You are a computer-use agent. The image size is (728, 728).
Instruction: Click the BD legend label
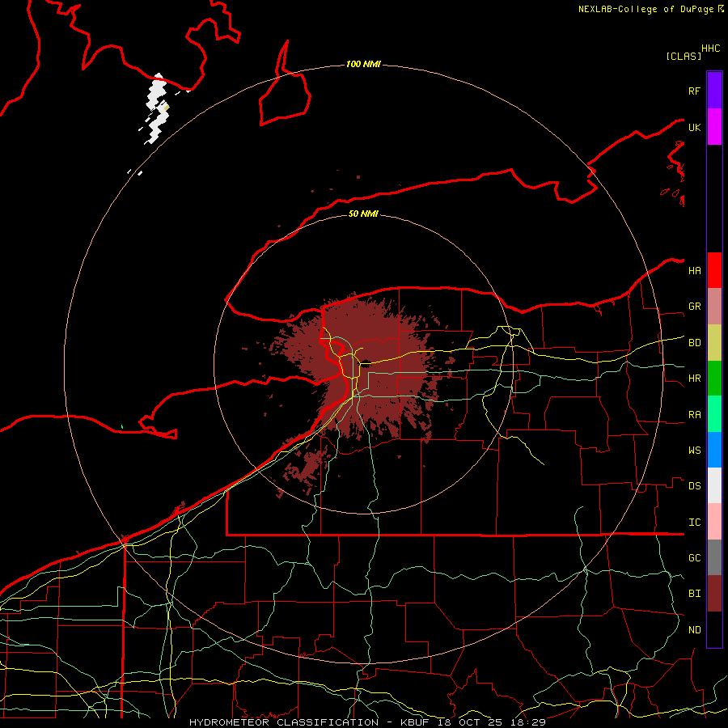(x=694, y=343)
